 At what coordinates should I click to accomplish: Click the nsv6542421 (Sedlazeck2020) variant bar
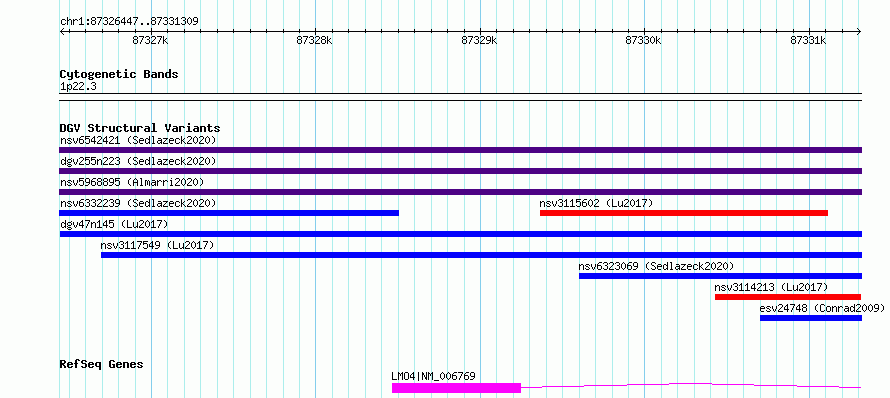pyautogui.click(x=460, y=150)
